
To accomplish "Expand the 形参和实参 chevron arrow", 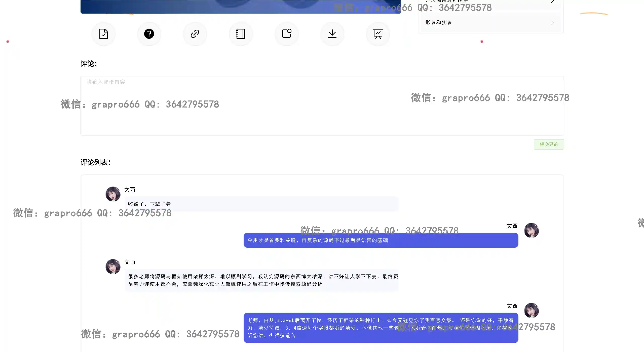I will pyautogui.click(x=552, y=23).
